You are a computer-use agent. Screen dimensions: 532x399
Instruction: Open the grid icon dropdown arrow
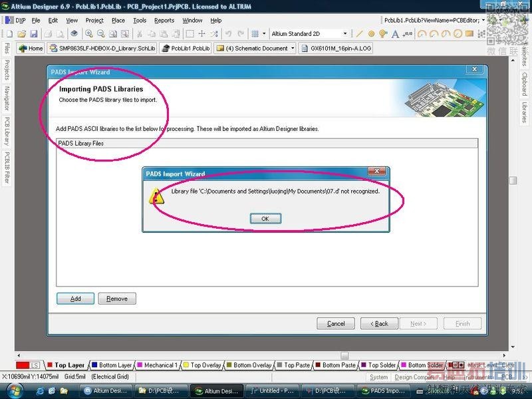264,34
